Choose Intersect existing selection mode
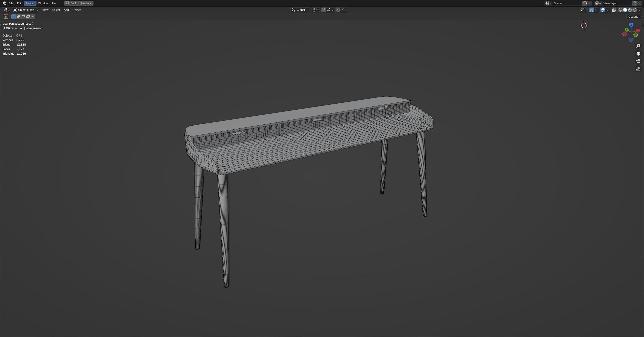This screenshot has width=644, height=337. click(33, 17)
